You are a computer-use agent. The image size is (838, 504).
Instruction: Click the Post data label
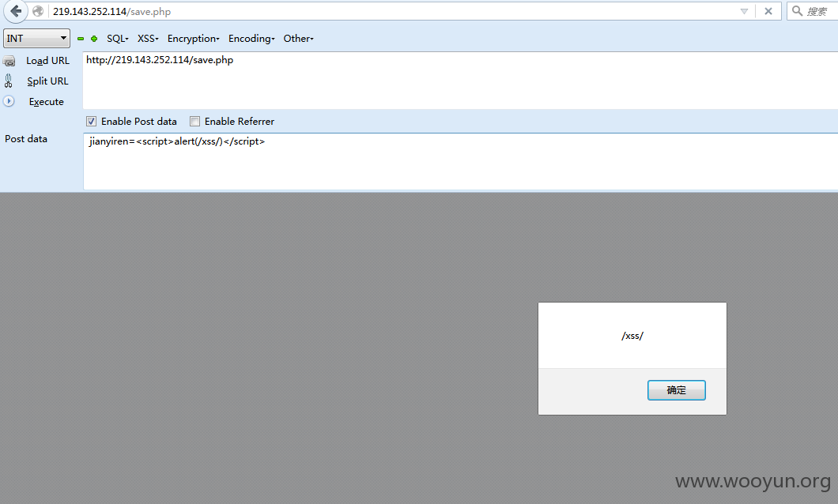(26, 139)
